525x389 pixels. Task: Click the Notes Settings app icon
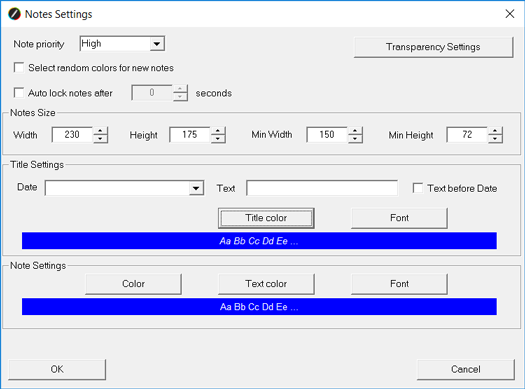click(x=14, y=14)
